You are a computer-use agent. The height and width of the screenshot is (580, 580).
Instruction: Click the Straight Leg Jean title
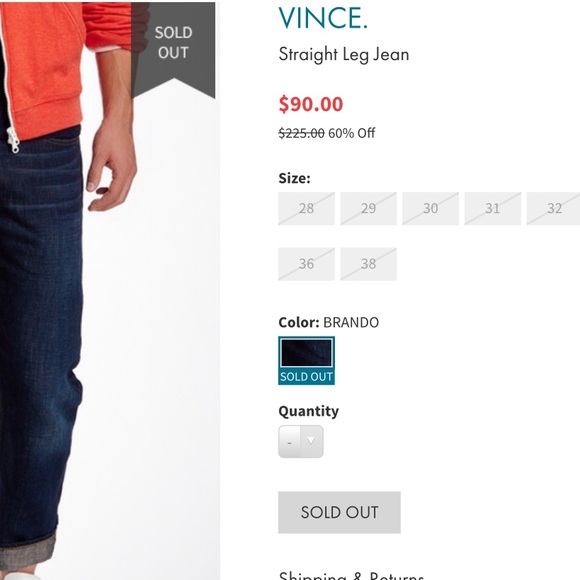[344, 55]
